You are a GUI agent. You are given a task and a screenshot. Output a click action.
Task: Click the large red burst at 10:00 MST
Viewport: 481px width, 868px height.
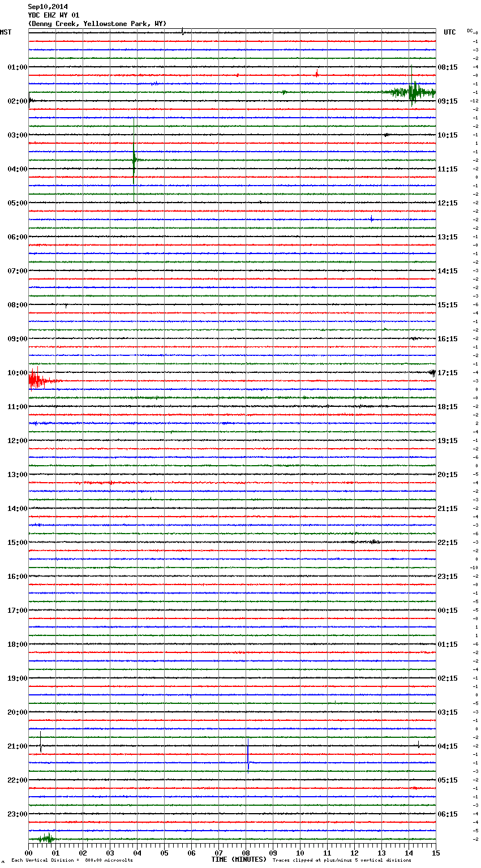[x=36, y=380]
